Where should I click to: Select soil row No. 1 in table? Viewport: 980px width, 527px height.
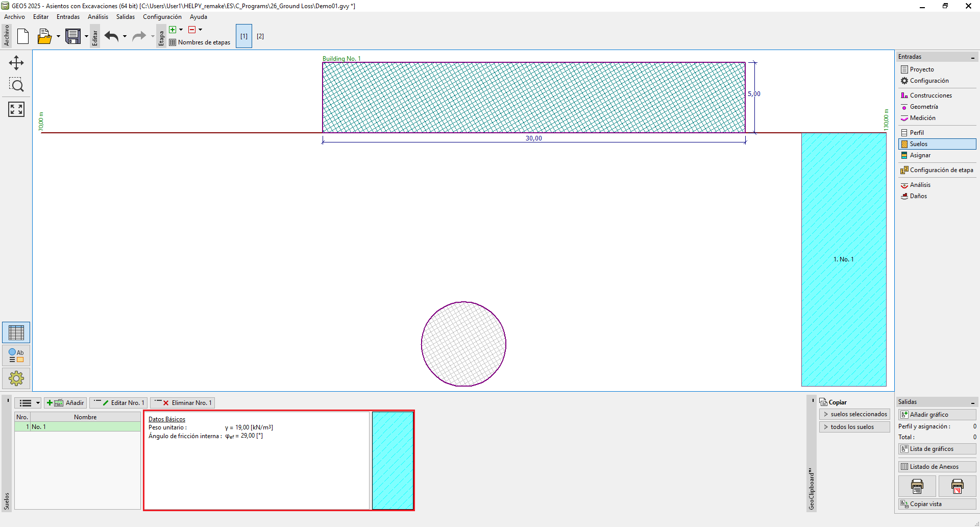pyautogui.click(x=78, y=427)
